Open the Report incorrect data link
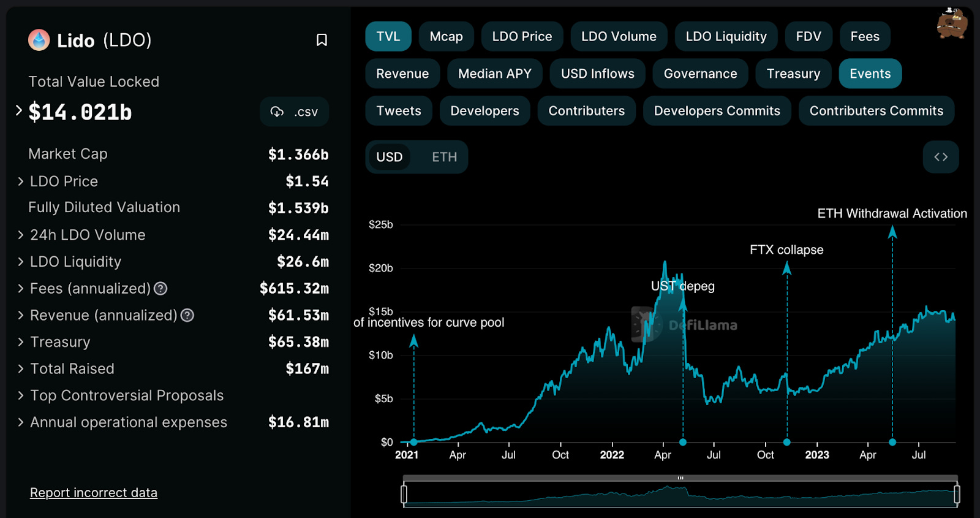Screen dimensions: 980x518 point(94,493)
